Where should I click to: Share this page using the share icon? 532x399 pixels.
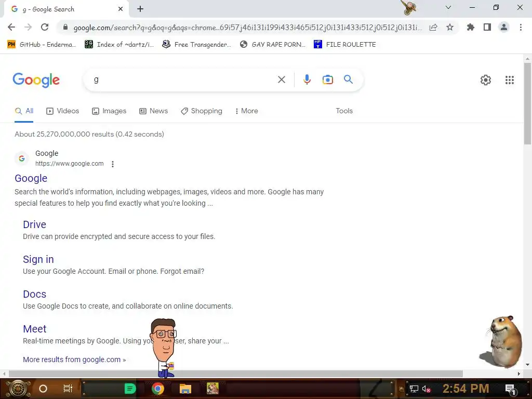coord(433,27)
